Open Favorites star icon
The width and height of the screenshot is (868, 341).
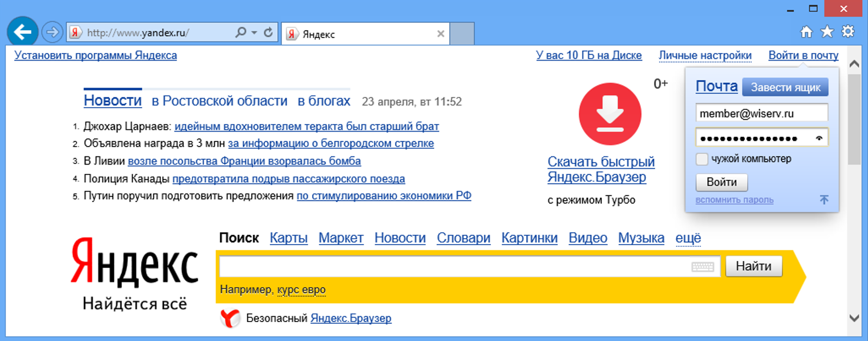pyautogui.click(x=827, y=32)
